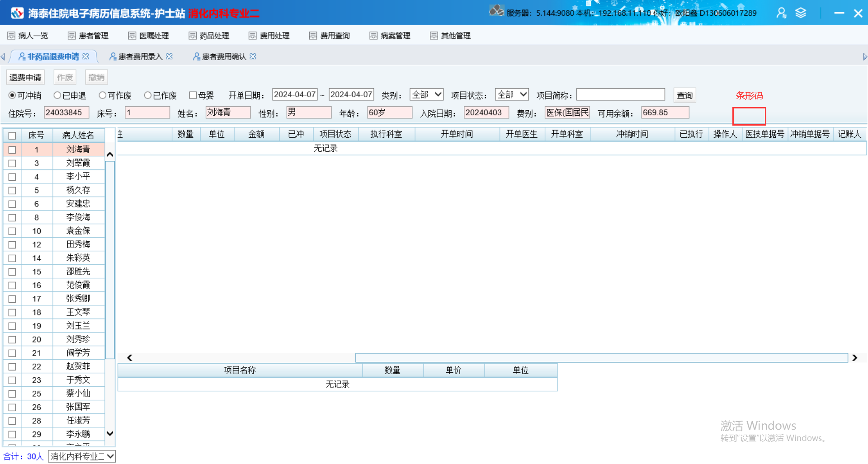This screenshot has height=464, width=868.
Task: Click the 可用余额 field
Action: [665, 112]
